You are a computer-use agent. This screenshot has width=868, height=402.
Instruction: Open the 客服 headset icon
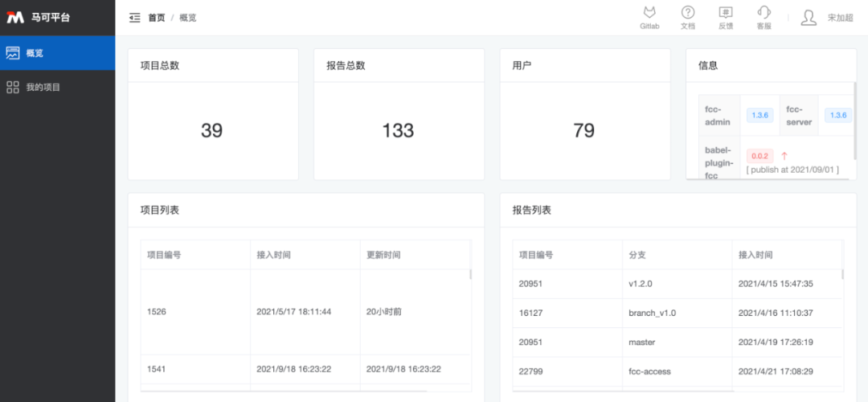click(x=764, y=13)
